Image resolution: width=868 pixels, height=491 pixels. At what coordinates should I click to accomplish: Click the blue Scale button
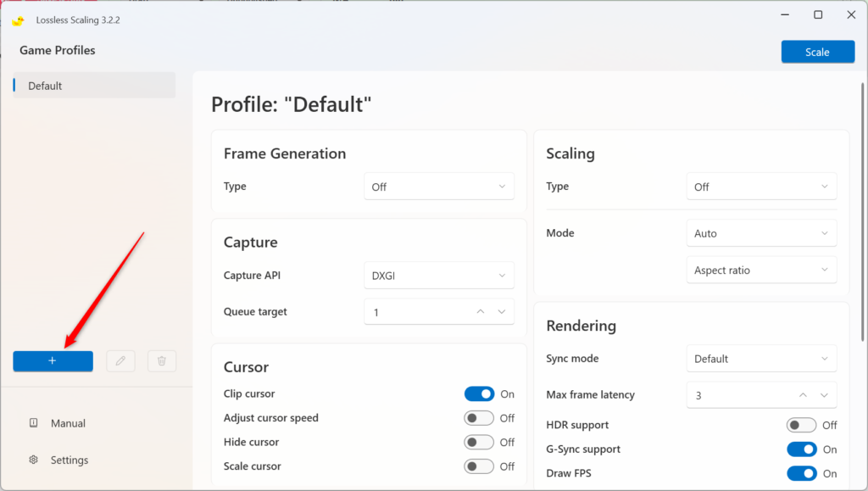[817, 51]
